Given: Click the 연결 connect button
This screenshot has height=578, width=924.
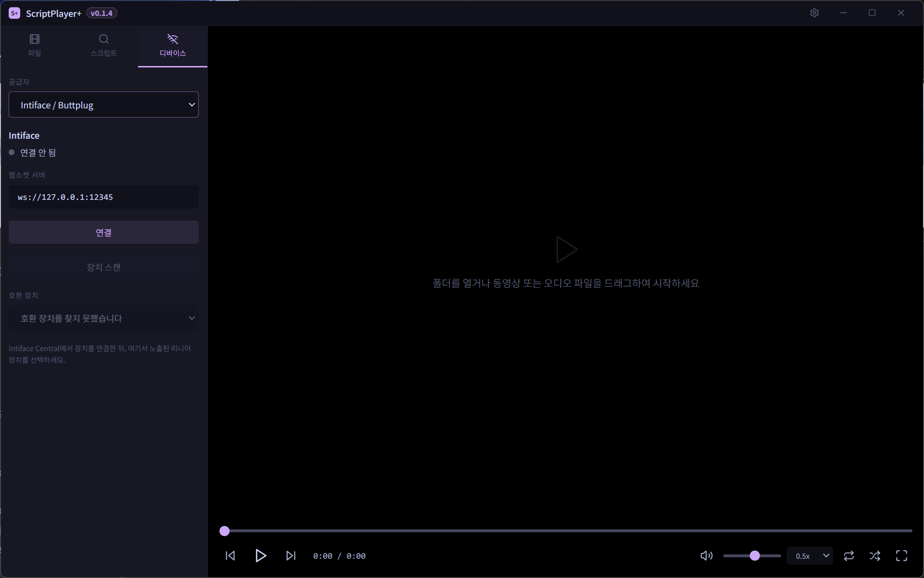Looking at the screenshot, I should click(103, 232).
